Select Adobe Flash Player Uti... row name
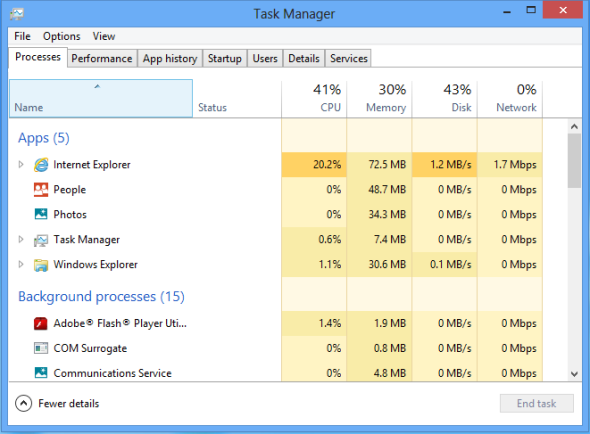This screenshot has height=434, width=590. pos(120,323)
